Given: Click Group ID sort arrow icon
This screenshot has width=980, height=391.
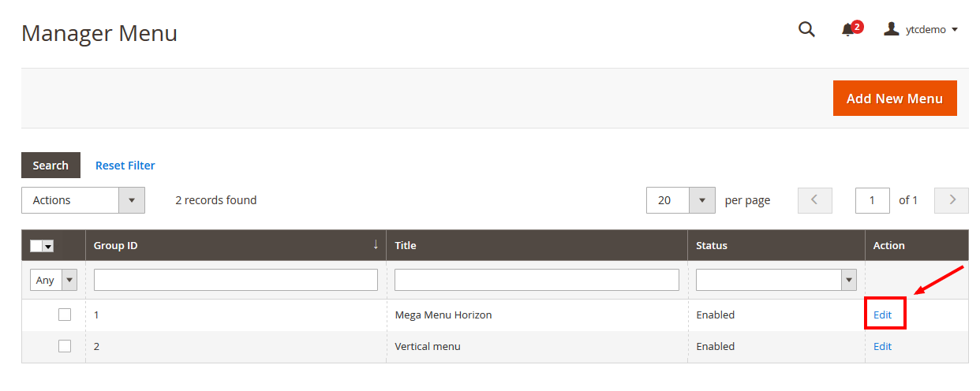Looking at the screenshot, I should coord(376,245).
